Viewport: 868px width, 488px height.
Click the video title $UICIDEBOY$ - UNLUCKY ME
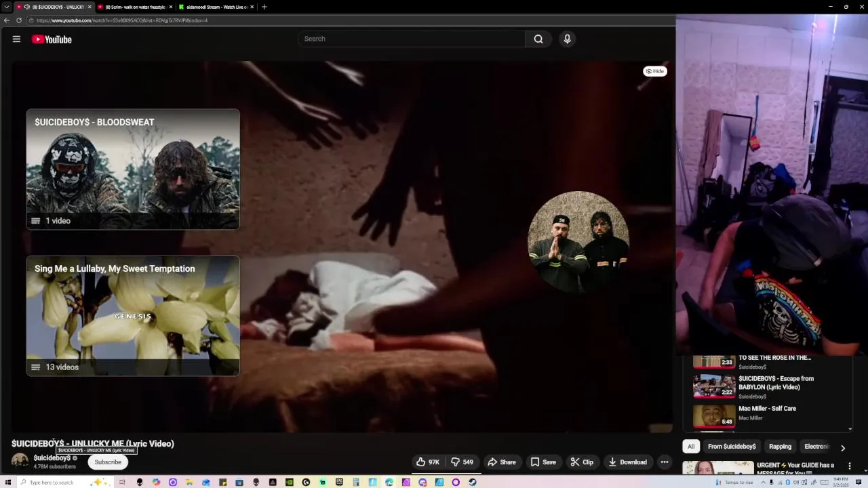(93, 443)
